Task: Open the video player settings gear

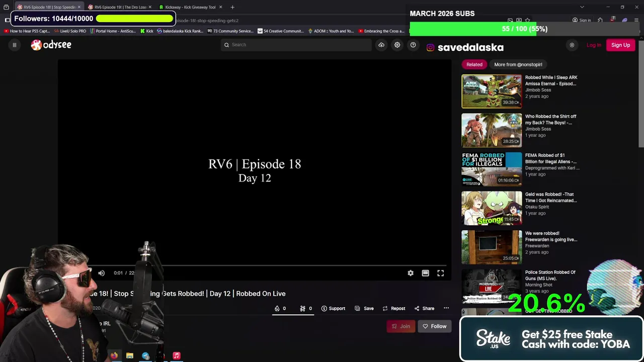Action: coord(411,273)
